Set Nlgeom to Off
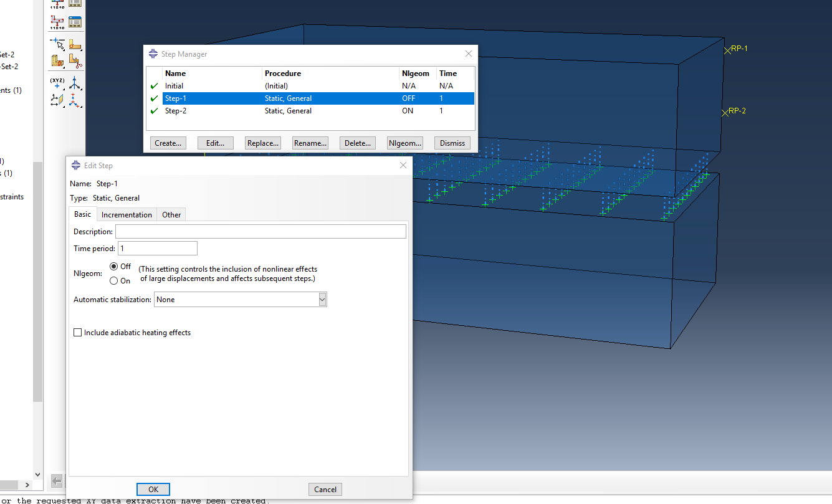 pos(114,267)
